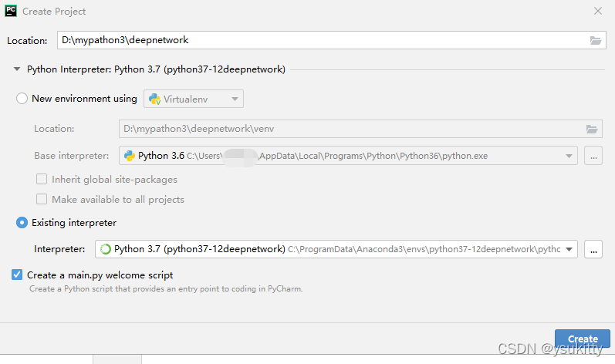Browse folder icon for project location
The height and width of the screenshot is (364, 615).
[596, 40]
